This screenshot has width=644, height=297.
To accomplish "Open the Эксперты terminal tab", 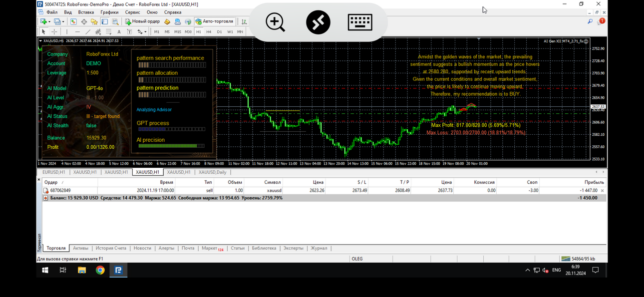I will tap(294, 248).
